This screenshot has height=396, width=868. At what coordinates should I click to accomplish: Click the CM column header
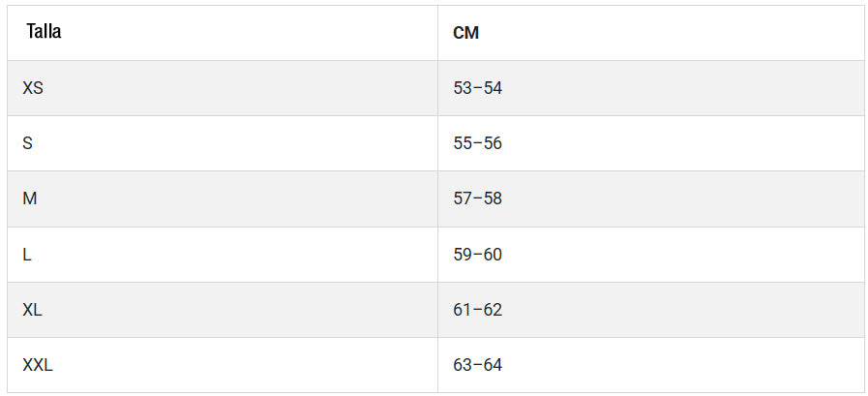click(x=465, y=33)
